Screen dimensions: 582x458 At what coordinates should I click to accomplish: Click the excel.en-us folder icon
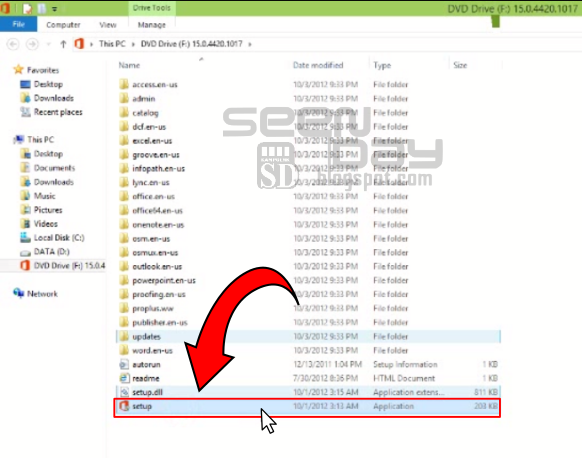pos(124,141)
